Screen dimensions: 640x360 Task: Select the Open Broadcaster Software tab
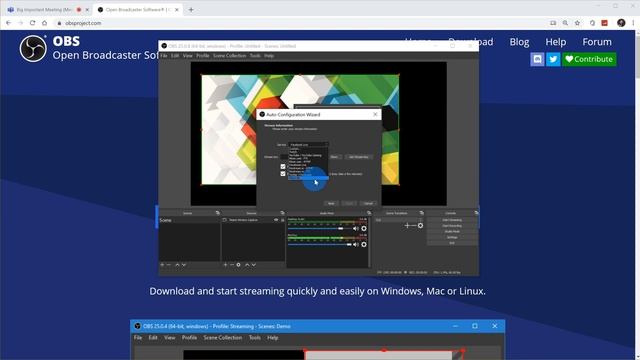pos(137,9)
